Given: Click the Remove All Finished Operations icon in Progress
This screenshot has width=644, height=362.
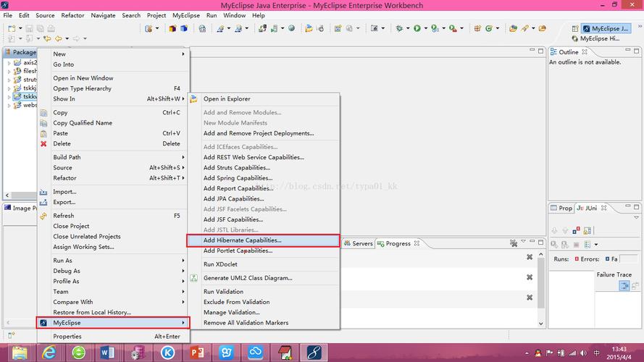Looking at the screenshot, I should coord(514,243).
